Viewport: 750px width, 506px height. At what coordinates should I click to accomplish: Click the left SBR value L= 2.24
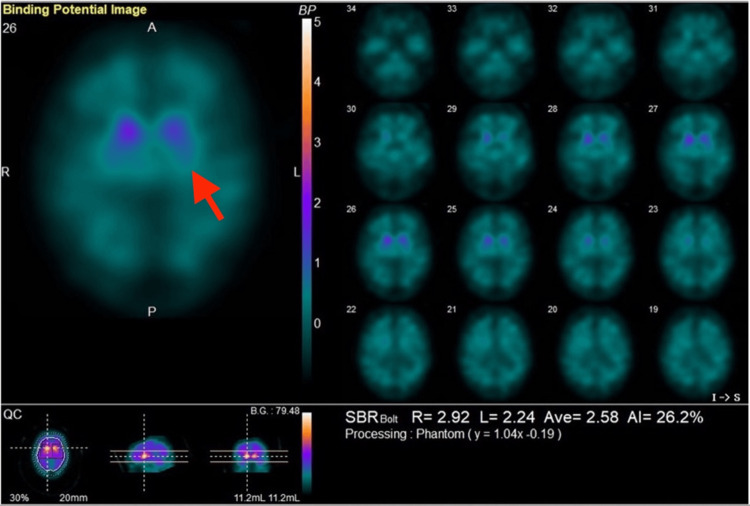(x=507, y=417)
